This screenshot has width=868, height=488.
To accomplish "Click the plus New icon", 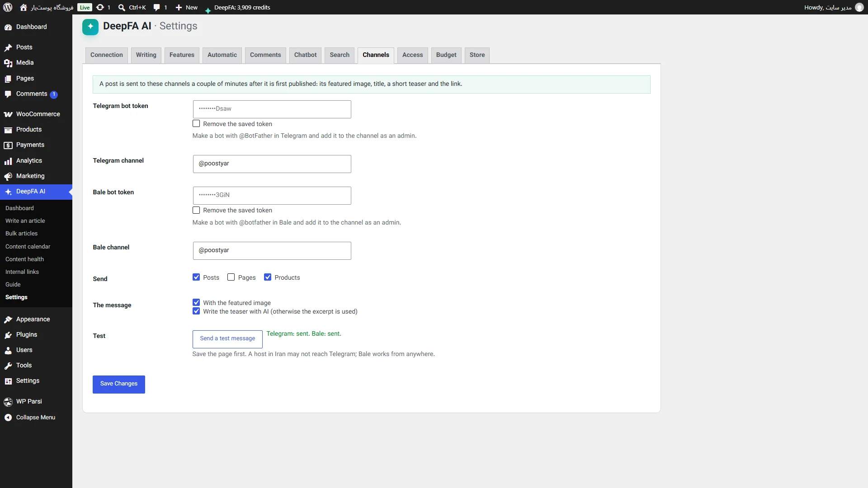I will click(179, 7).
